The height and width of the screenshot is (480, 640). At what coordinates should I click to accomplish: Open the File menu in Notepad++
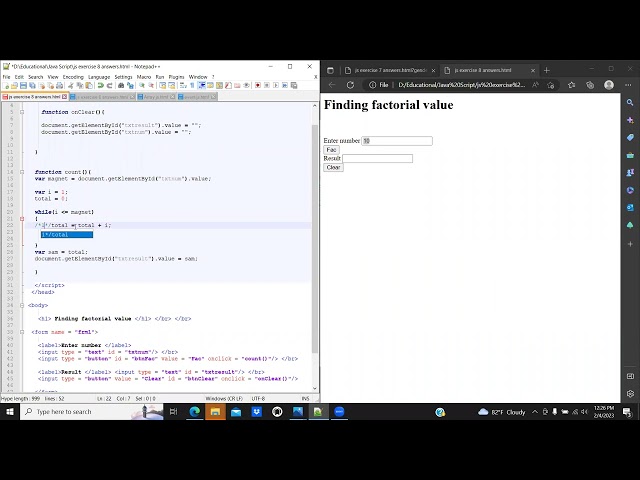point(7,77)
